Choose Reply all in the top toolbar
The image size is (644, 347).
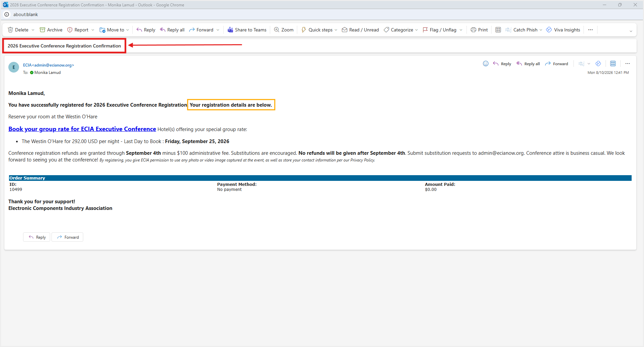click(x=172, y=30)
